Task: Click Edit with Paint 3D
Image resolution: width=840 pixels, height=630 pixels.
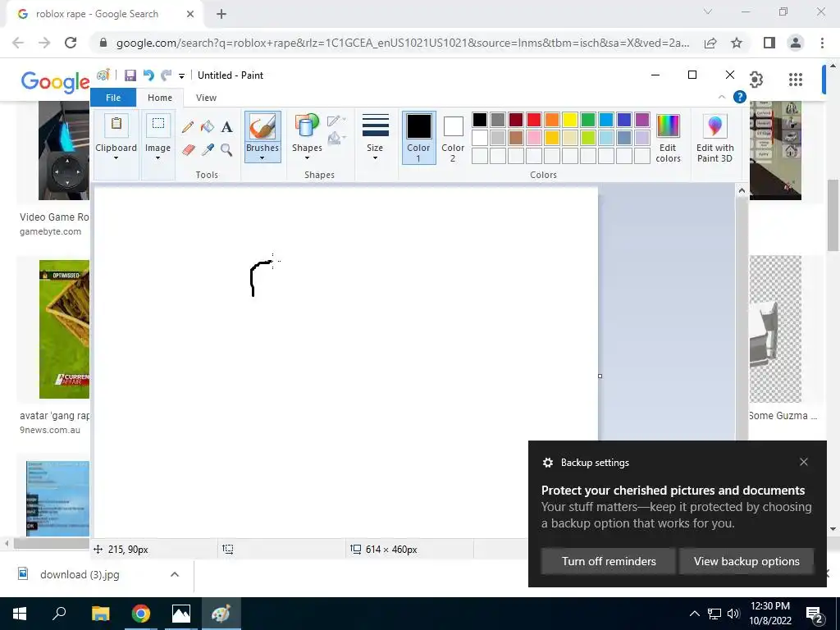Action: (714, 138)
